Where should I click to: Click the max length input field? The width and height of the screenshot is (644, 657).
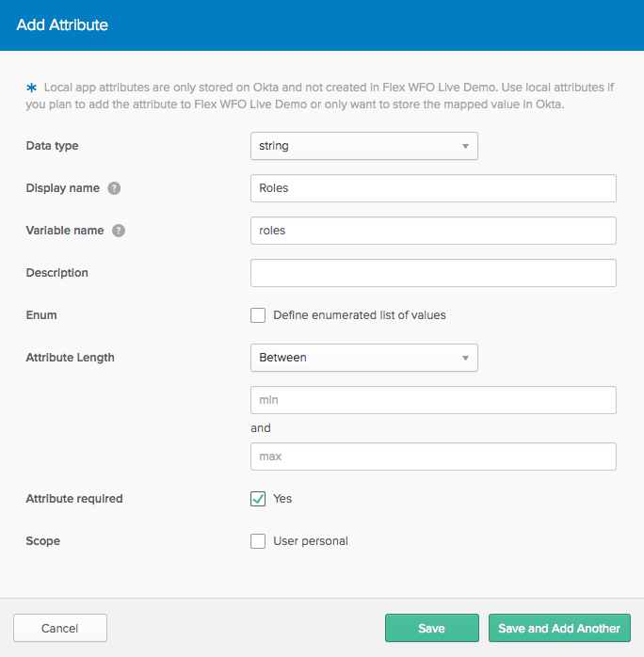pos(433,457)
